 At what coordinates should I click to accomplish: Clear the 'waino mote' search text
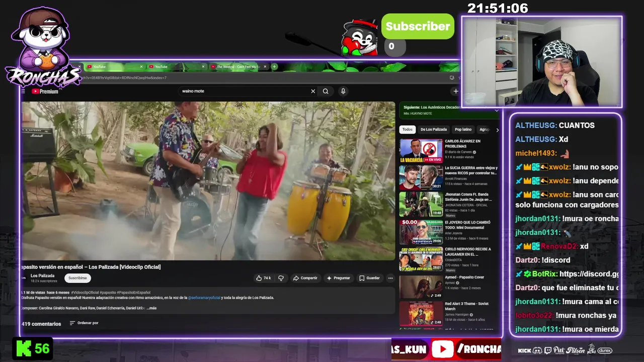point(313,91)
